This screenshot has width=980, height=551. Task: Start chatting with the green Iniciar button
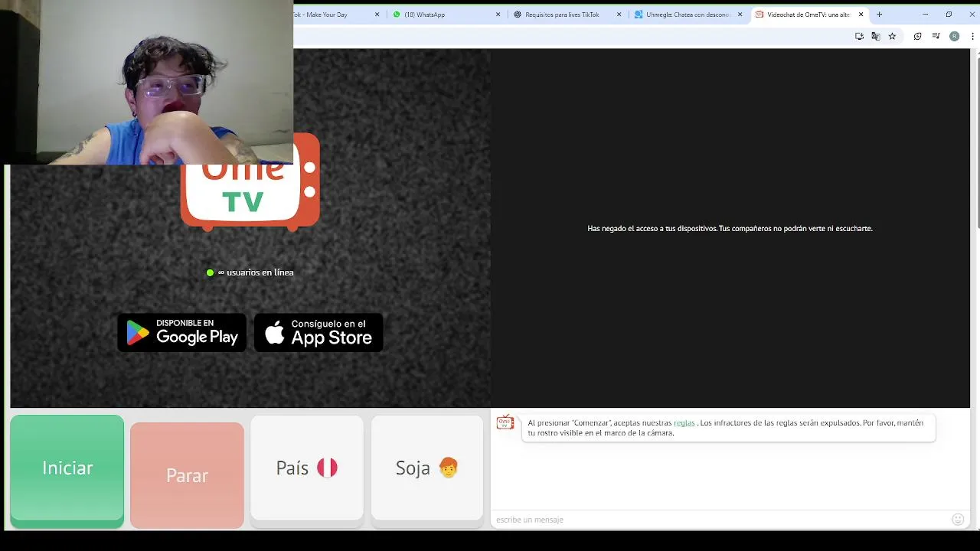[x=67, y=471]
